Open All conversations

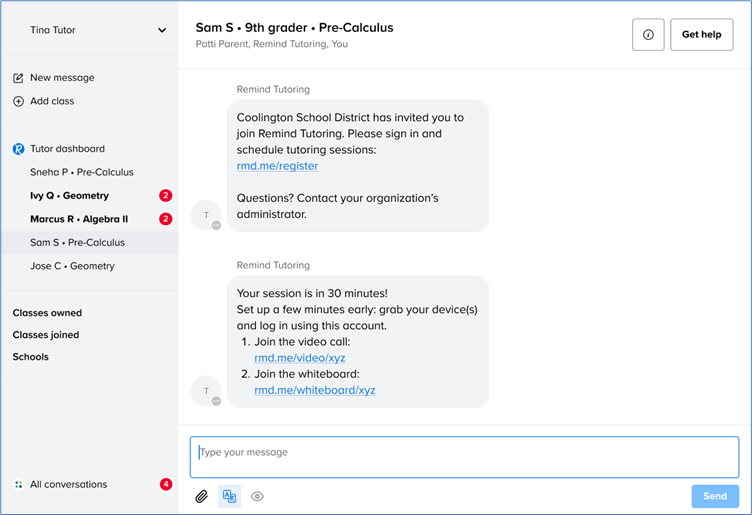pos(69,484)
